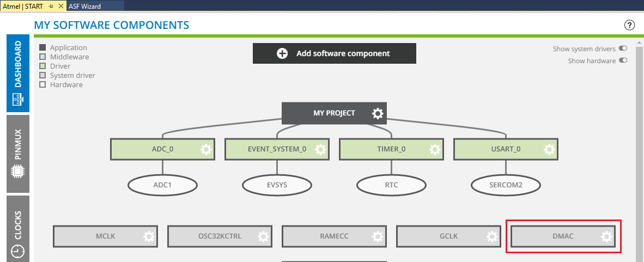Select the ADC1 hardware oval

click(162, 185)
